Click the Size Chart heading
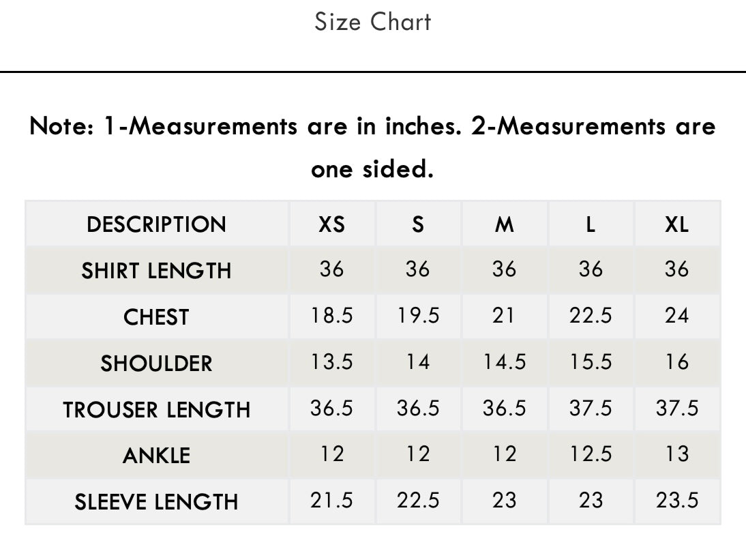This screenshot has height=560, width=746. [x=372, y=22]
